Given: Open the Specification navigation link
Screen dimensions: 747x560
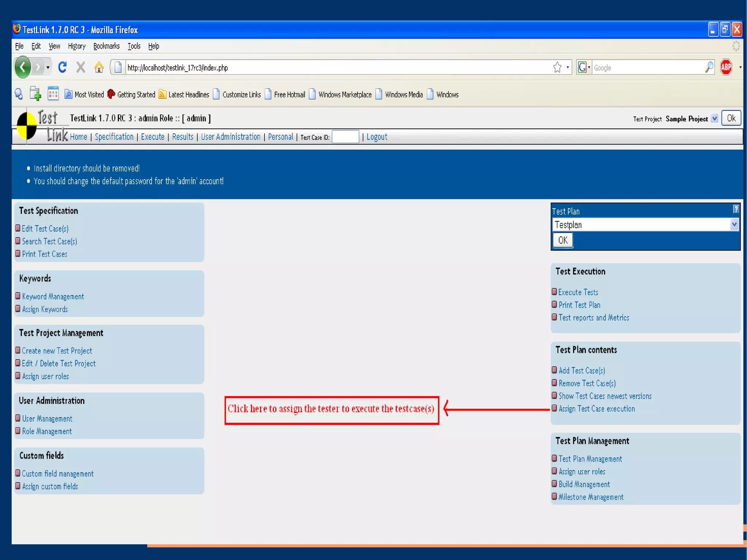Looking at the screenshot, I should click(x=114, y=137).
